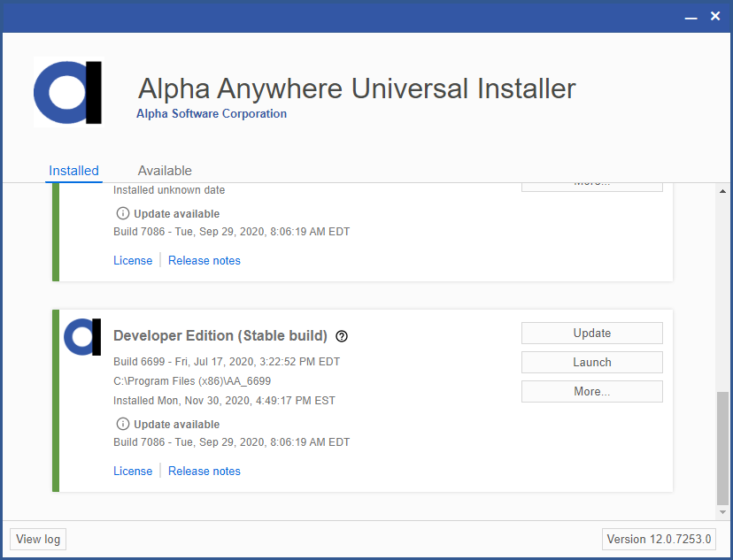Click info icon for Developer Edition update

coord(122,424)
